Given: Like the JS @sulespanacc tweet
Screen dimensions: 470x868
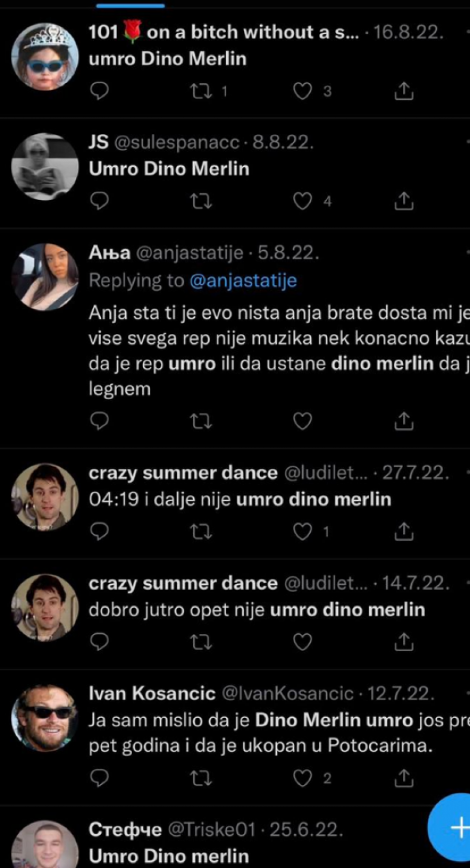Looking at the screenshot, I should point(302,201).
